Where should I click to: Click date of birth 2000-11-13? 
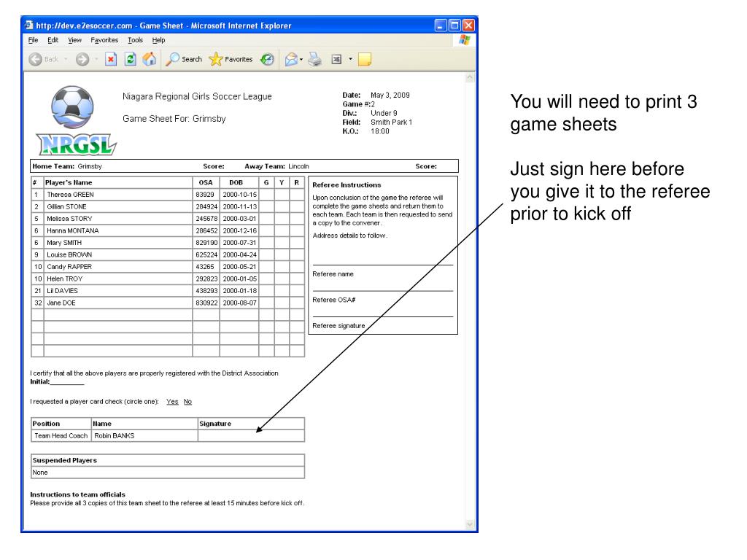tap(239, 206)
